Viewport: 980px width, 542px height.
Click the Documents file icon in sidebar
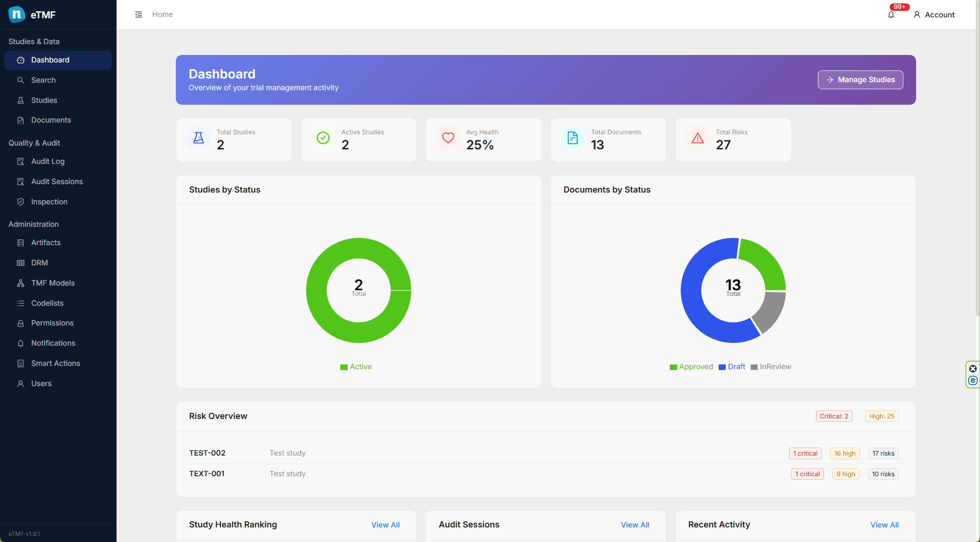(x=21, y=120)
